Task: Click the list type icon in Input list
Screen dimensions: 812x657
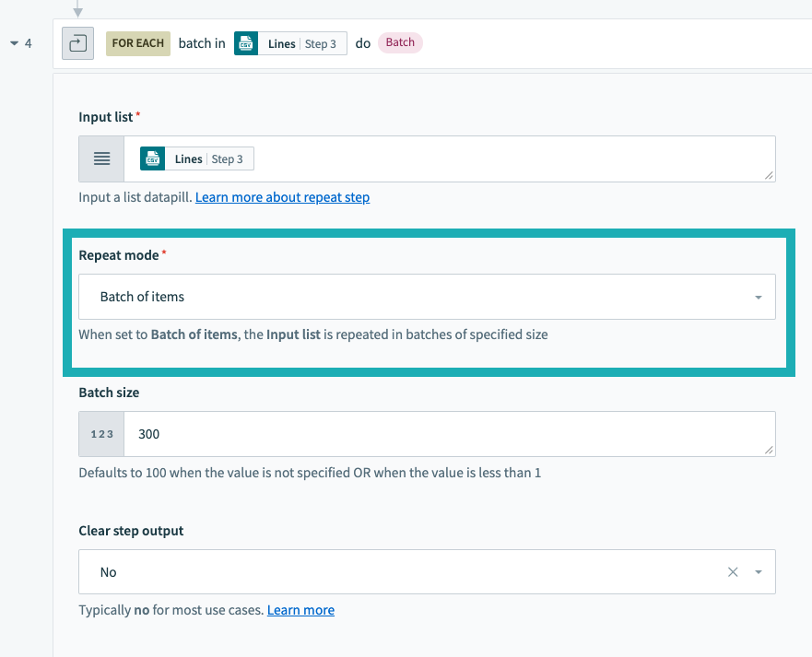Action: (101, 158)
